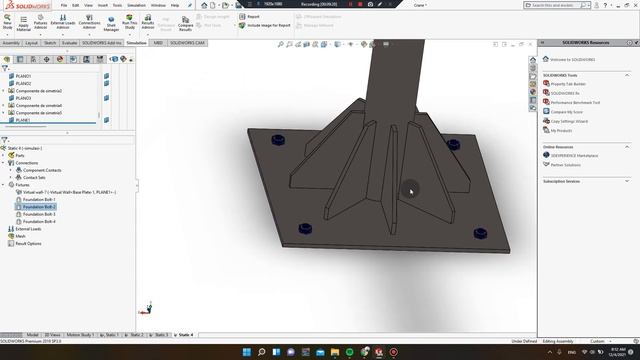Expand Componente de simetria2 node
Image resolution: width=640 pixels, height=360 pixels.
(x=3, y=91)
